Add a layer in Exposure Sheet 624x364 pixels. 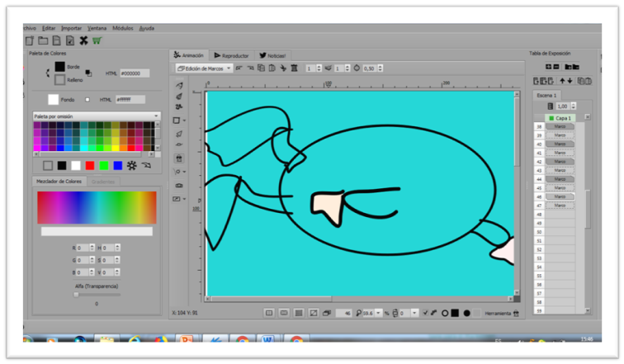[x=548, y=67]
